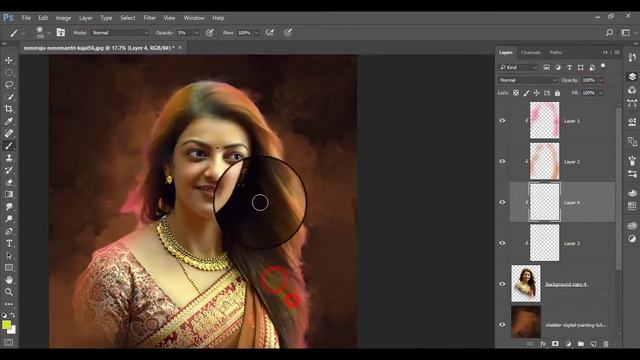
Task: Add layer style with fx icon
Action: (x=543, y=344)
